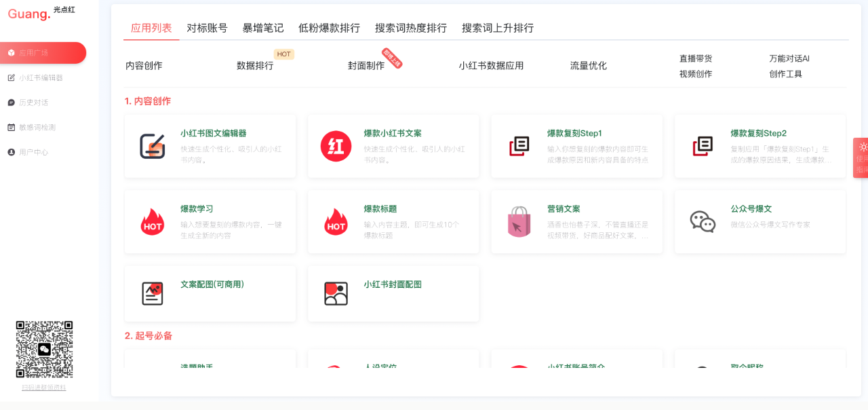Open 营销文案 via the shopping bag icon
The image size is (868, 410).
[x=519, y=221]
